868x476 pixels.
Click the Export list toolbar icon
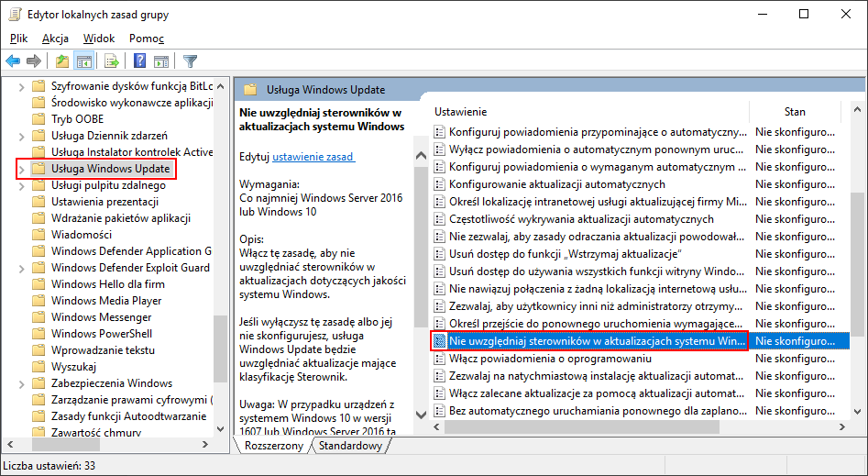pos(112,61)
